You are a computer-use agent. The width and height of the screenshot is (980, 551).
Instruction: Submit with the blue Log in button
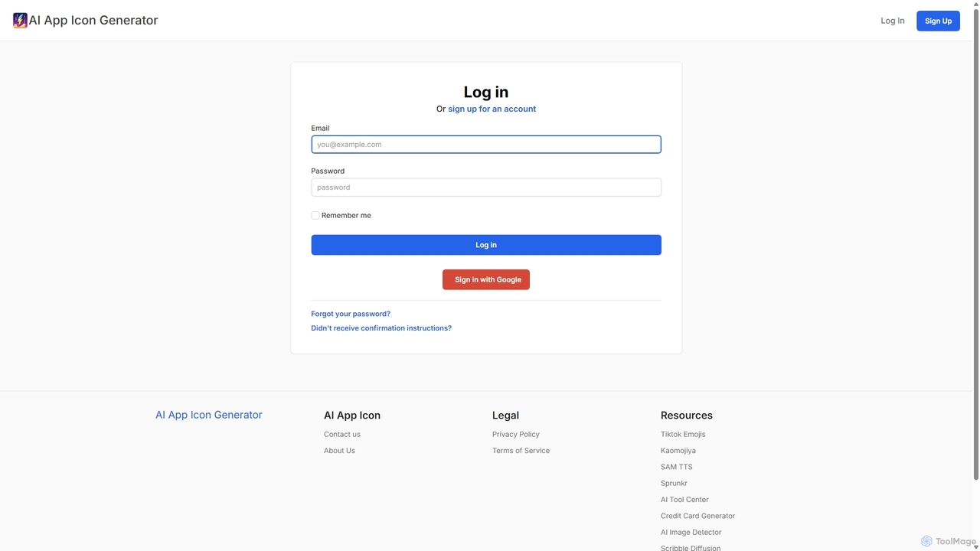[486, 245]
